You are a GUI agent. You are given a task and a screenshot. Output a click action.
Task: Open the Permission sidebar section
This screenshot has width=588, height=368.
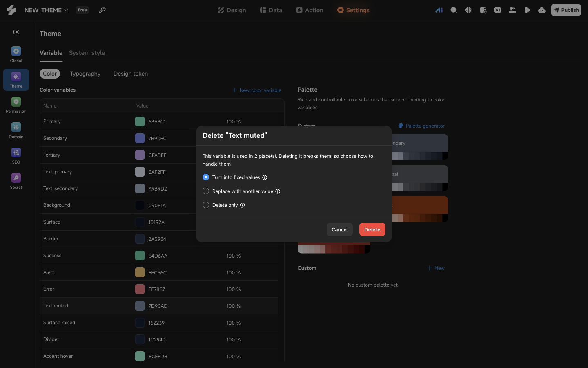coord(16,105)
